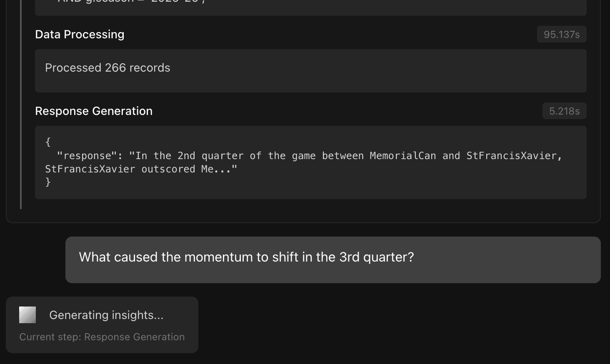Click the Generating insights... status text
610x364 pixels.
point(106,315)
